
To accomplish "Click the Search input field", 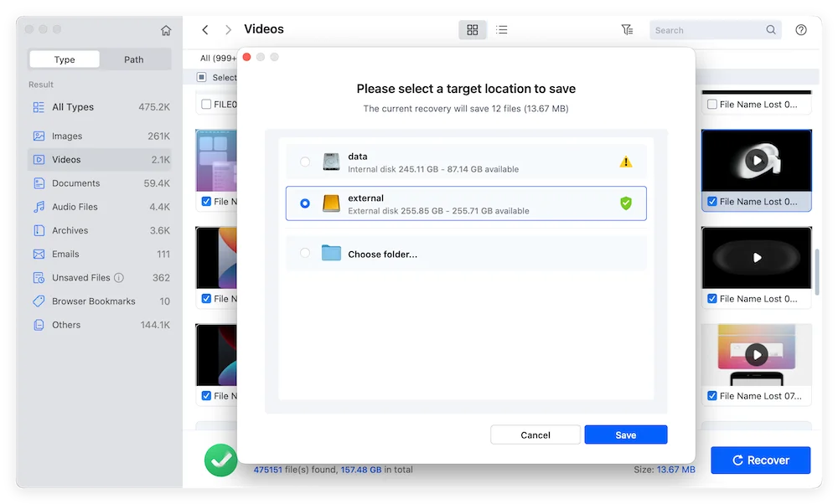I will point(715,30).
